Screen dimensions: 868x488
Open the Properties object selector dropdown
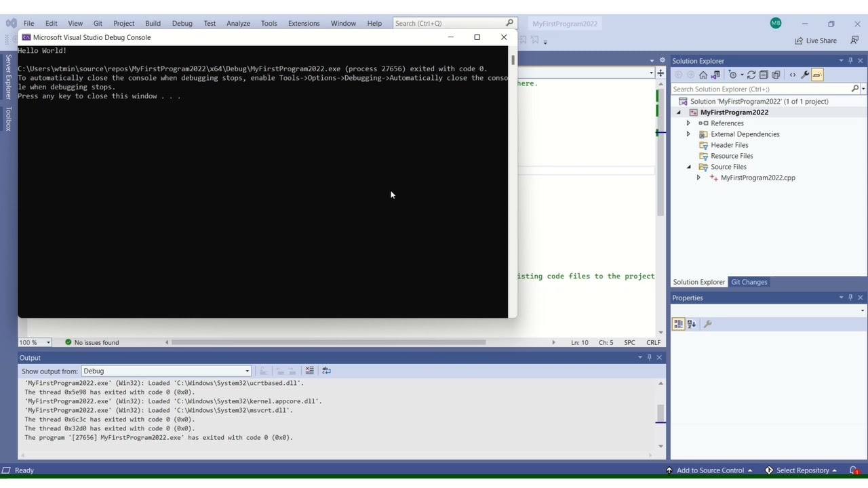[863, 310]
